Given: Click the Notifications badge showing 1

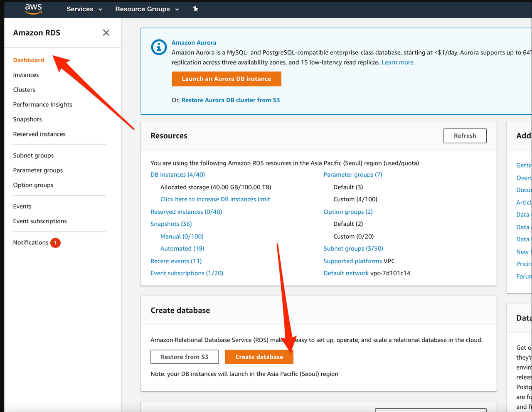Looking at the screenshot, I should click(55, 243).
